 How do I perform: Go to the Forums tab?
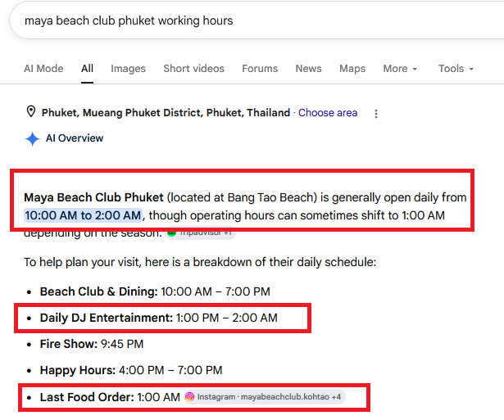coord(260,69)
